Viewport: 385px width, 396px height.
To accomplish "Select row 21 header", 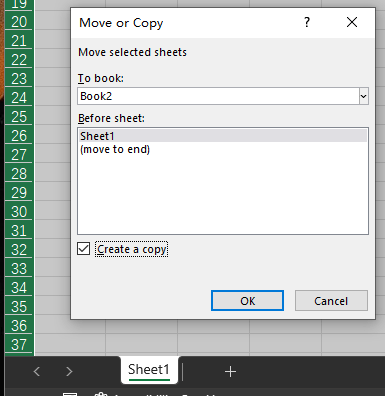I will tap(19, 41).
